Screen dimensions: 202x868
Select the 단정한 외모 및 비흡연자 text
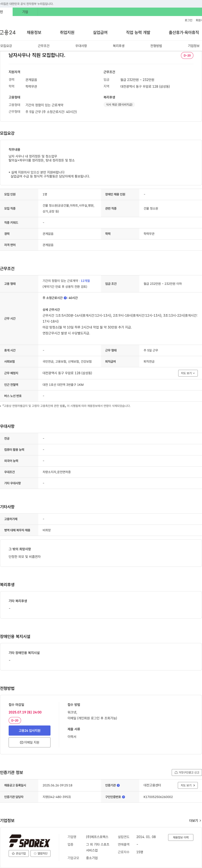tap(25, 557)
